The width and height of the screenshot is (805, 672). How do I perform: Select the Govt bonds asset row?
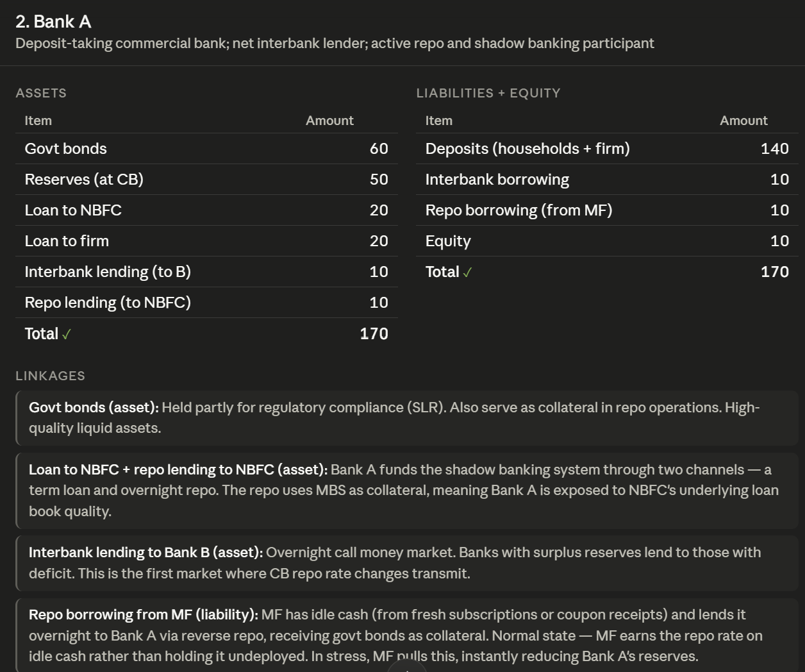coord(206,149)
